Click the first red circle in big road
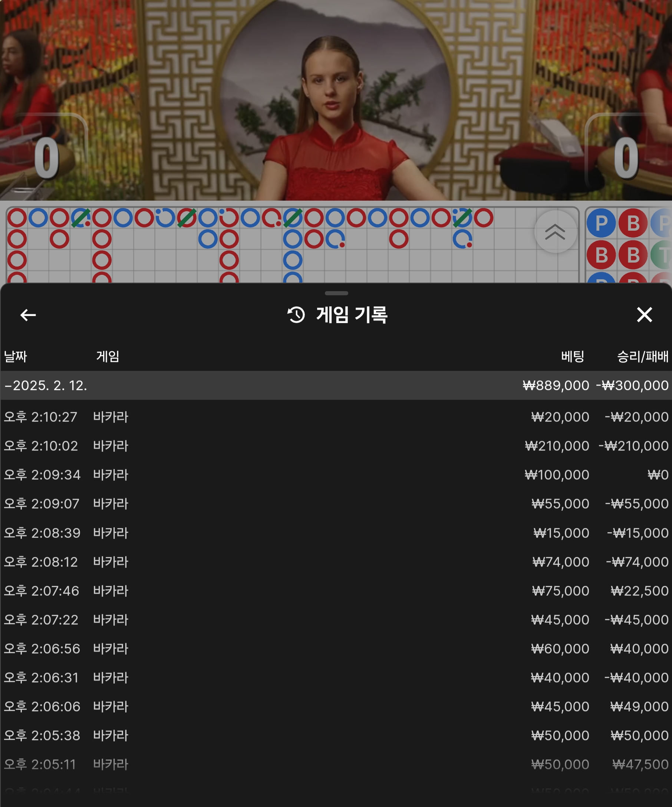 pyautogui.click(x=17, y=218)
